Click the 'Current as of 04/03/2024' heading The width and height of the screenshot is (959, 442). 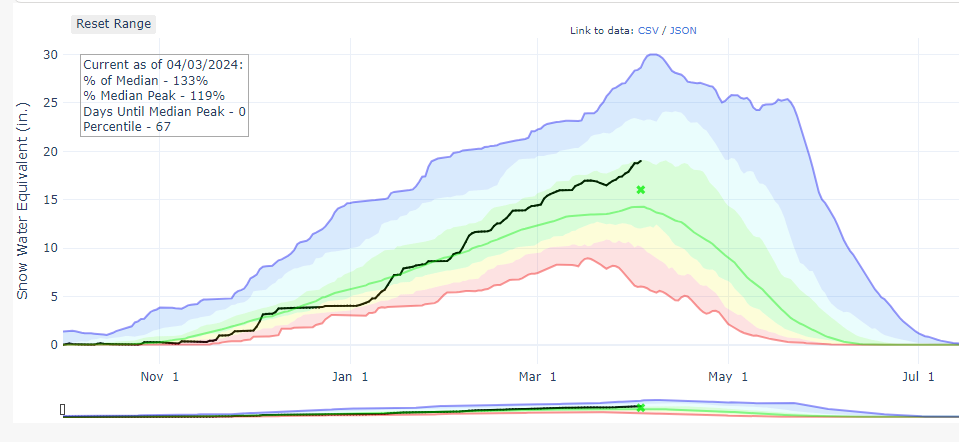[x=163, y=64]
